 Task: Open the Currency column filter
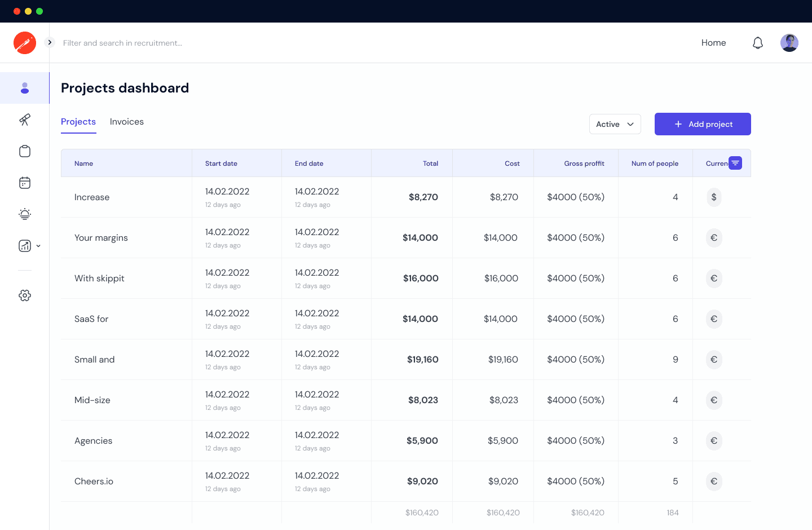pos(735,163)
